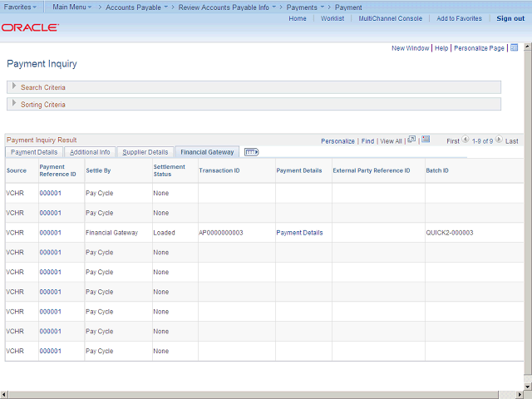Click the vertical scrollbar down arrow
This screenshot has width=532, height=399.
[527, 385]
